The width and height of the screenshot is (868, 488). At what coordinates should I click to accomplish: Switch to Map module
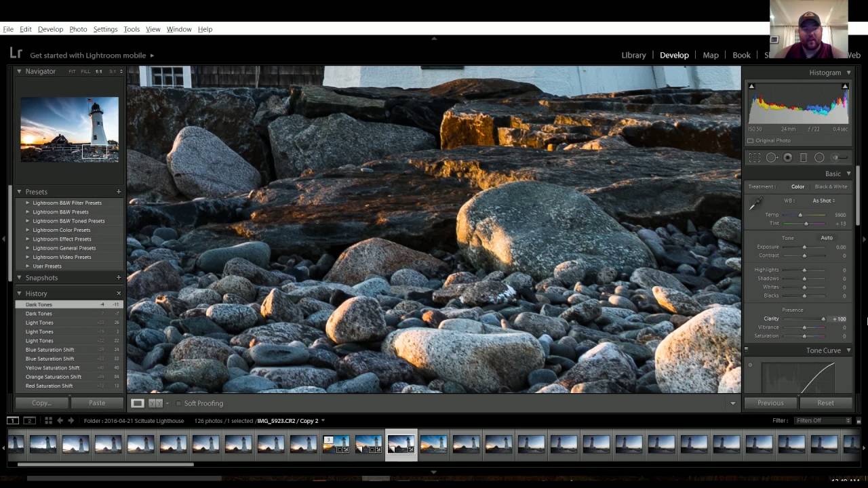pos(711,55)
